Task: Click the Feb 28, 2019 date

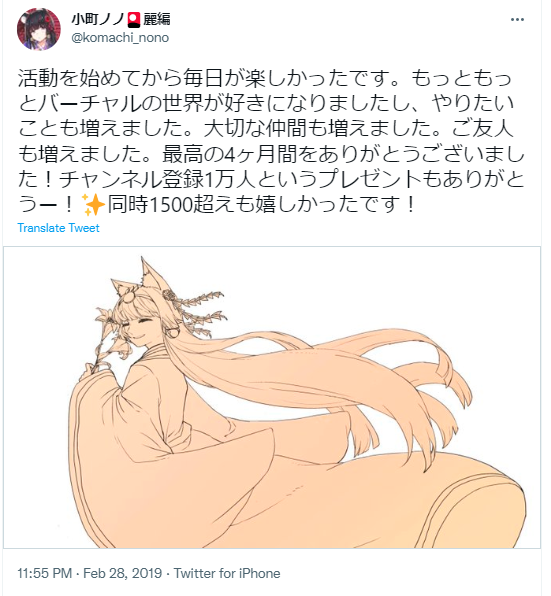Action: [122, 573]
